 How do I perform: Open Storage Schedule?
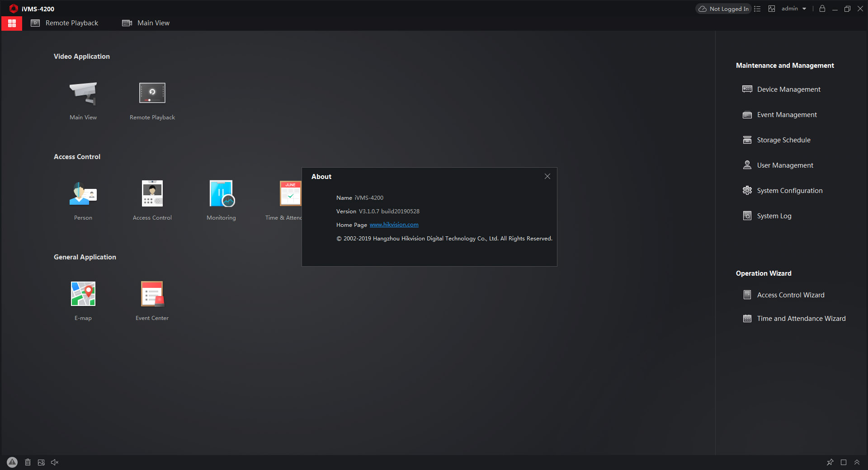coord(776,140)
